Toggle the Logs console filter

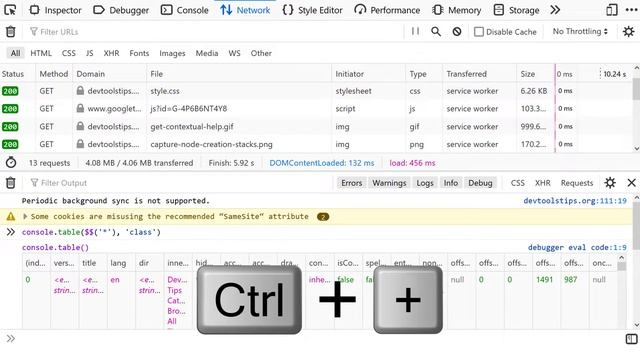point(424,183)
